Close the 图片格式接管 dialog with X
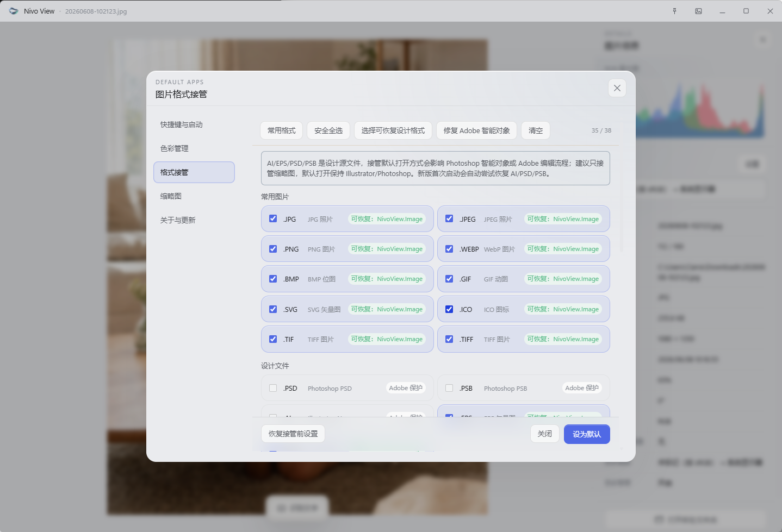 617,88
